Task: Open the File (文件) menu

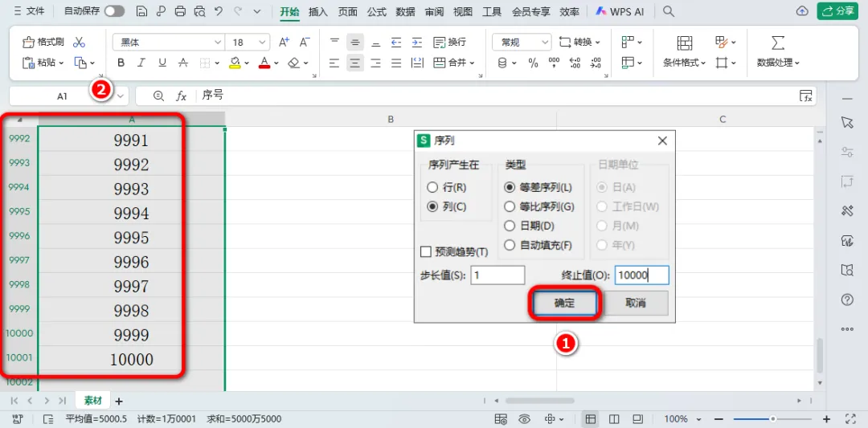Action: click(30, 11)
